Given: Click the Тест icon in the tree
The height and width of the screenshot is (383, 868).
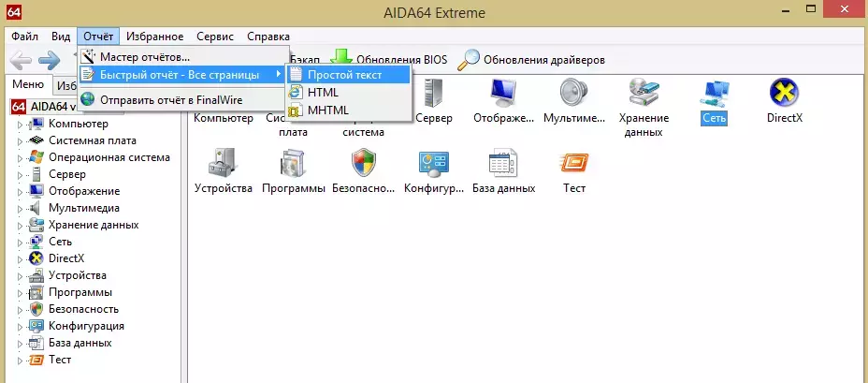Looking at the screenshot, I should (x=36, y=360).
